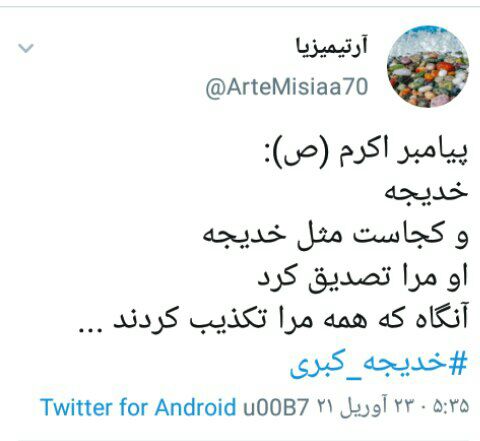Select the line و کجاست مثل خدیجه

click(335, 236)
